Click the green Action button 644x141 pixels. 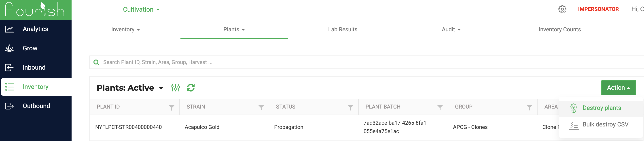coord(618,88)
